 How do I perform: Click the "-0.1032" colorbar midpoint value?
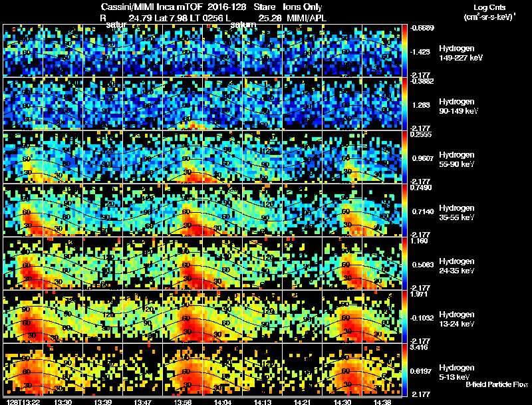tap(422, 318)
